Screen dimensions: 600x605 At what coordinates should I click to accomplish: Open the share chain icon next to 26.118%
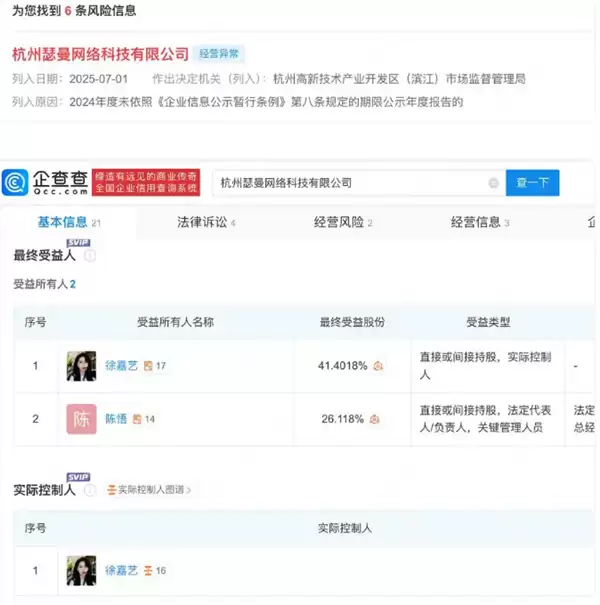pyautogui.click(x=378, y=420)
